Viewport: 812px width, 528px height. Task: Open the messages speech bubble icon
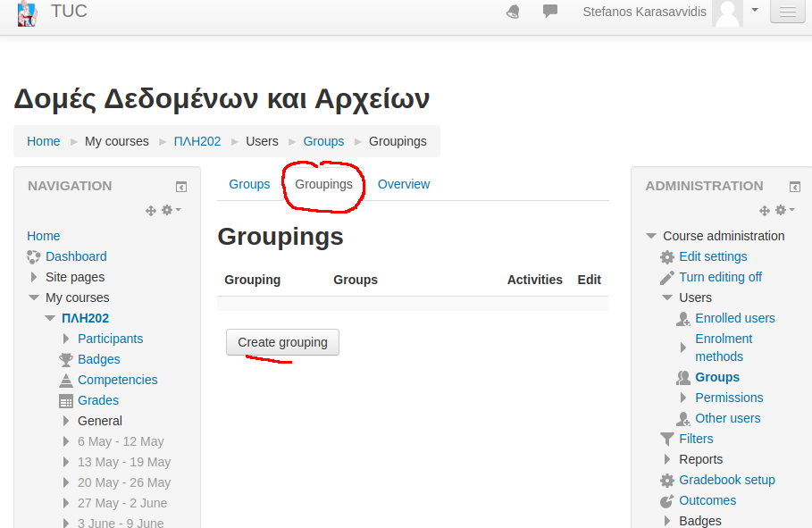coord(550,12)
